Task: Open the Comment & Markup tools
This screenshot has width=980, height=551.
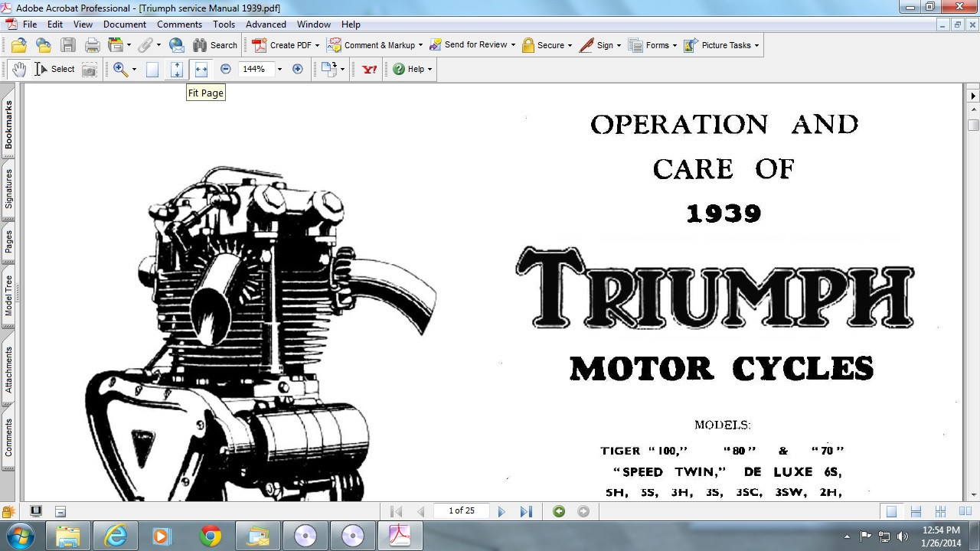Action: (375, 45)
